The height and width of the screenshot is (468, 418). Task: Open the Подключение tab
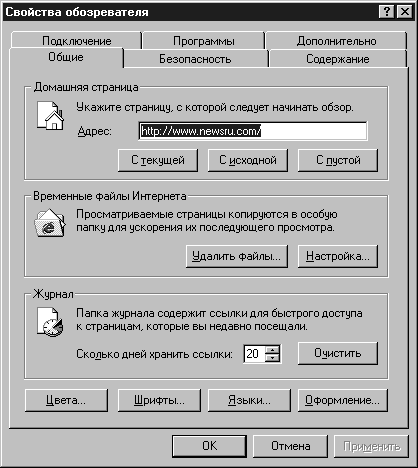tap(76, 41)
